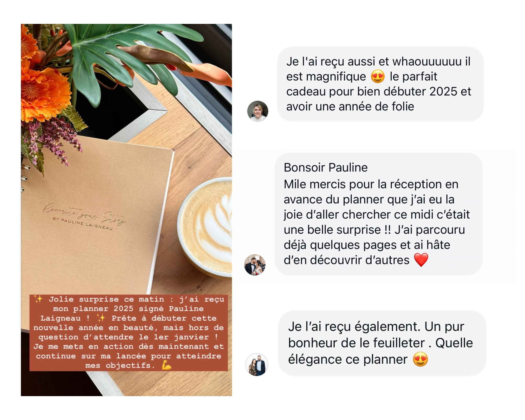This screenshot has height=420, width=525.
Task: Click 'Pauline Laigneau' name in story caption
Action: point(122,313)
